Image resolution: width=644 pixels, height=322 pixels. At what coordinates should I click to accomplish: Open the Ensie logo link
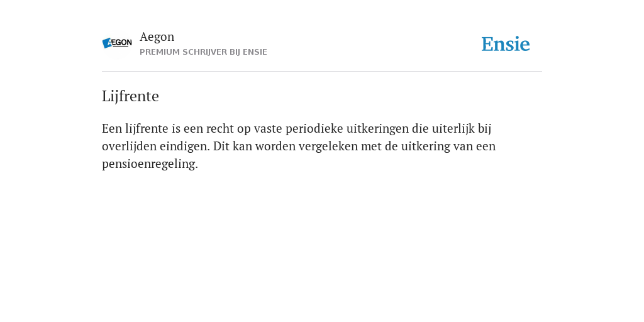point(506,44)
